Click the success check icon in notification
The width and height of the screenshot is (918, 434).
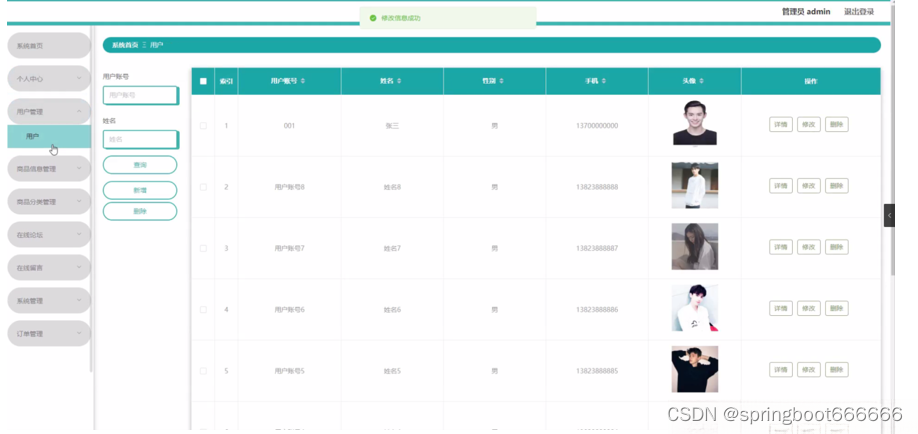tap(373, 18)
